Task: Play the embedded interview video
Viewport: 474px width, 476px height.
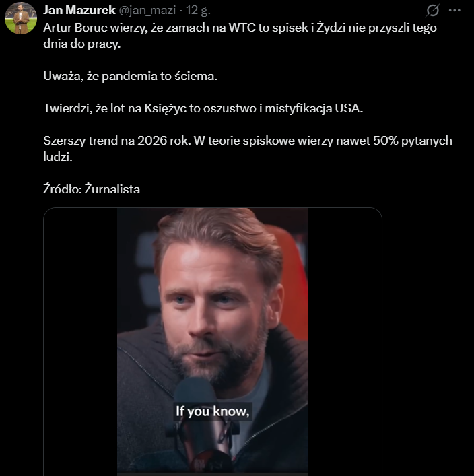Action: click(212, 341)
